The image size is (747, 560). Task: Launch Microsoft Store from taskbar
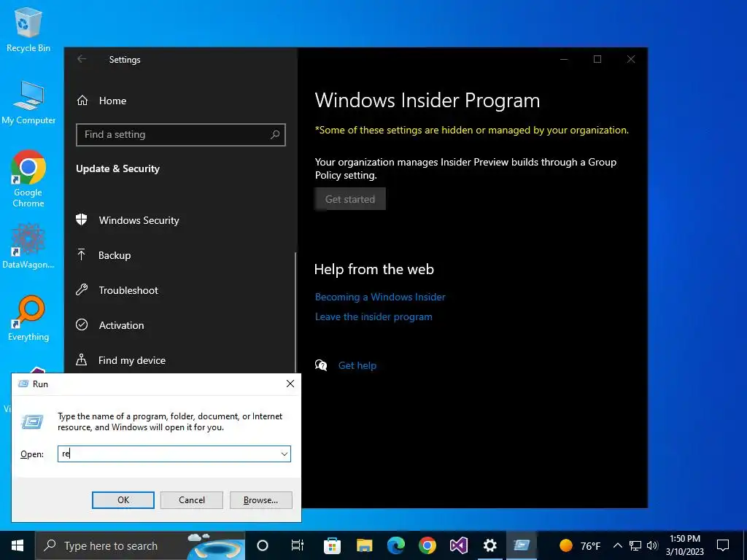coord(332,545)
